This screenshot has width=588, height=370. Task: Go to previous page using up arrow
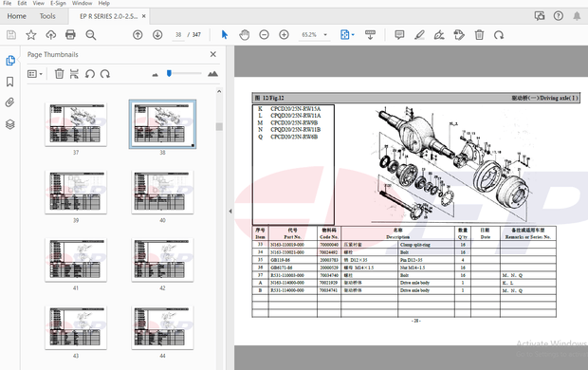pos(138,35)
